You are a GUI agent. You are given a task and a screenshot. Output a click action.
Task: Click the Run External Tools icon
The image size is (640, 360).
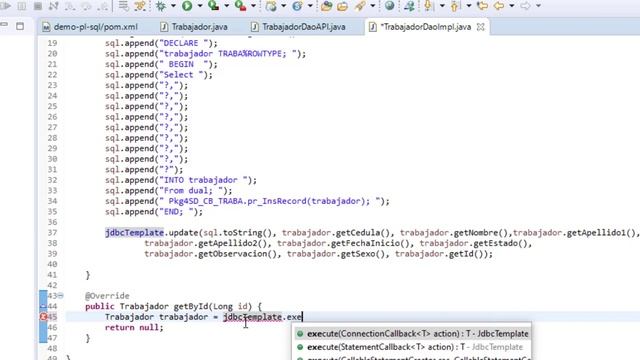(240, 6)
